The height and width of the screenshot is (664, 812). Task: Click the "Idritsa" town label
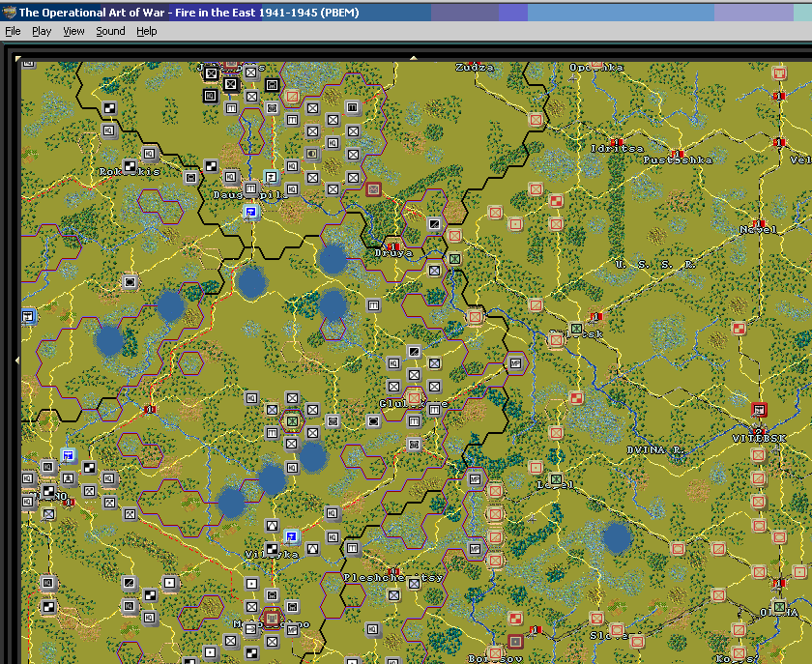[x=617, y=149]
